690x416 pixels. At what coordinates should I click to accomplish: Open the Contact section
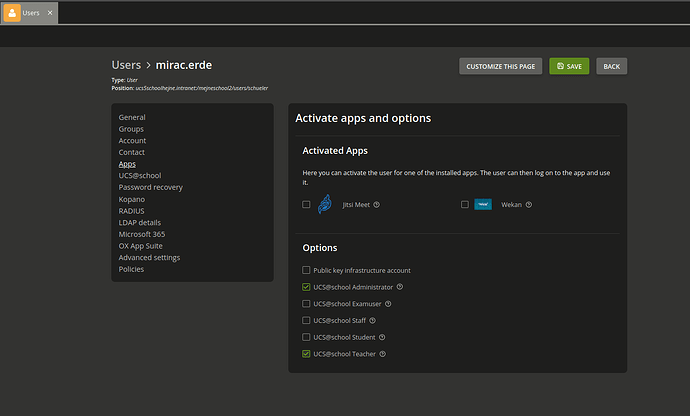click(x=132, y=152)
